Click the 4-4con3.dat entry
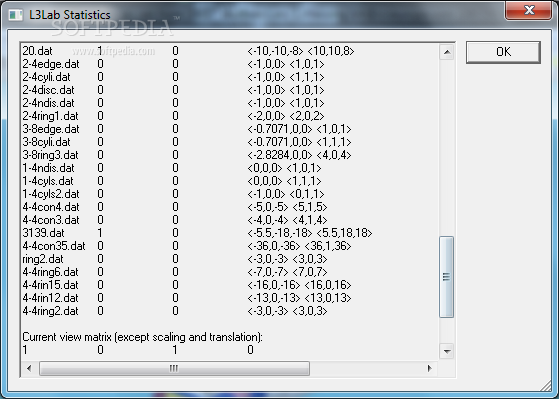 [51, 220]
